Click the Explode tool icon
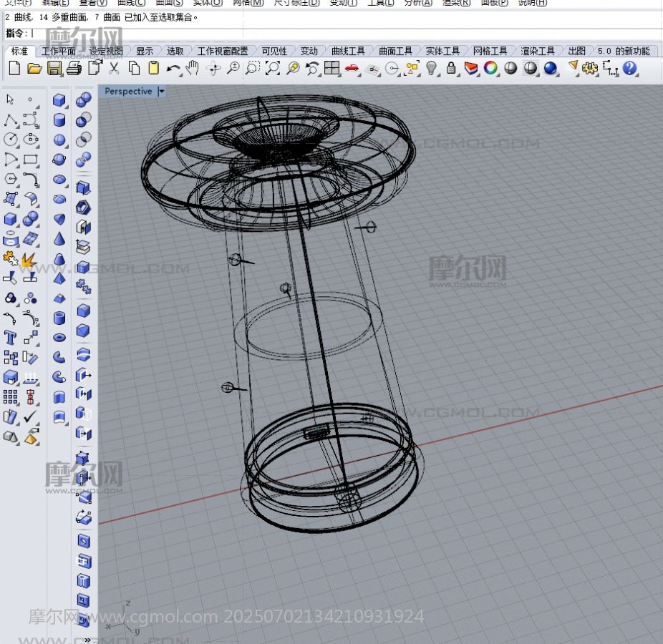The width and height of the screenshot is (663, 644). [x=29, y=258]
